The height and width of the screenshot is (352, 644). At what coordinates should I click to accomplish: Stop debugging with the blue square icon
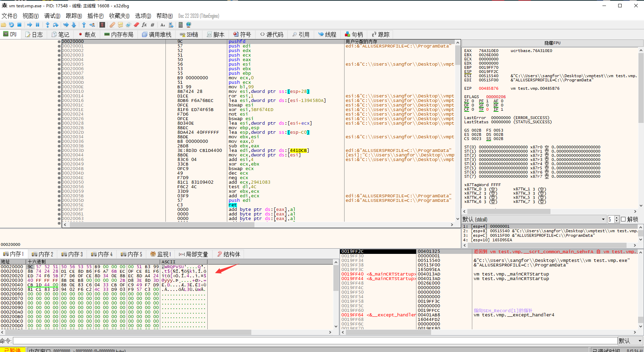pyautogui.click(x=20, y=25)
